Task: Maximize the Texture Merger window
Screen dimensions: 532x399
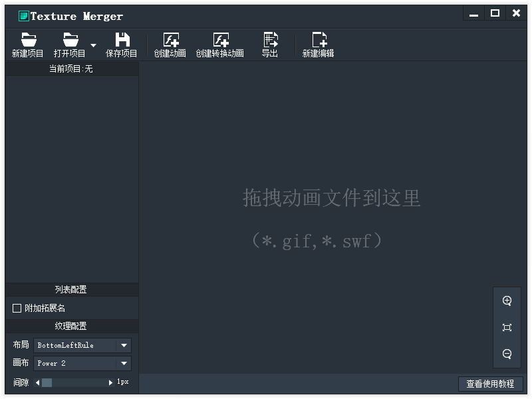Action: (x=495, y=13)
